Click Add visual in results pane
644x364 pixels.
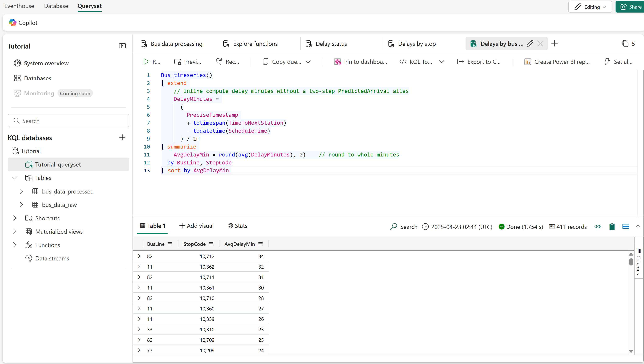point(196,226)
